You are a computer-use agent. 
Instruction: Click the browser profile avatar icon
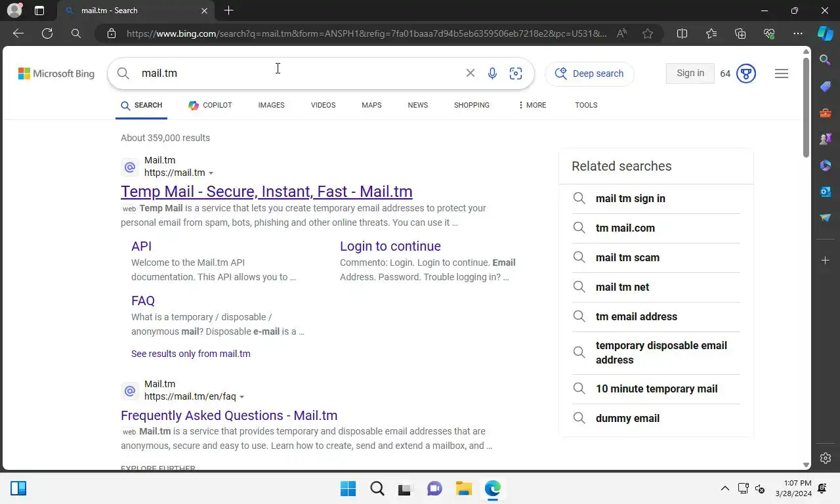click(14, 10)
